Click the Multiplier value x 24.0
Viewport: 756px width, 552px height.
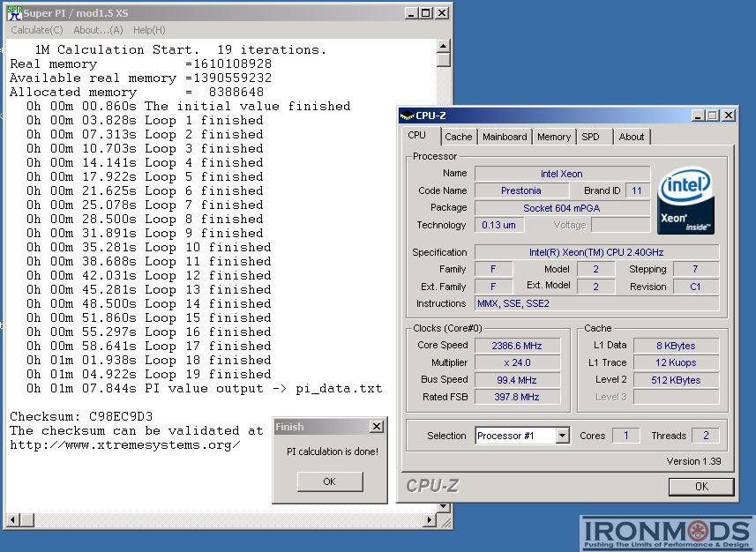(x=517, y=362)
